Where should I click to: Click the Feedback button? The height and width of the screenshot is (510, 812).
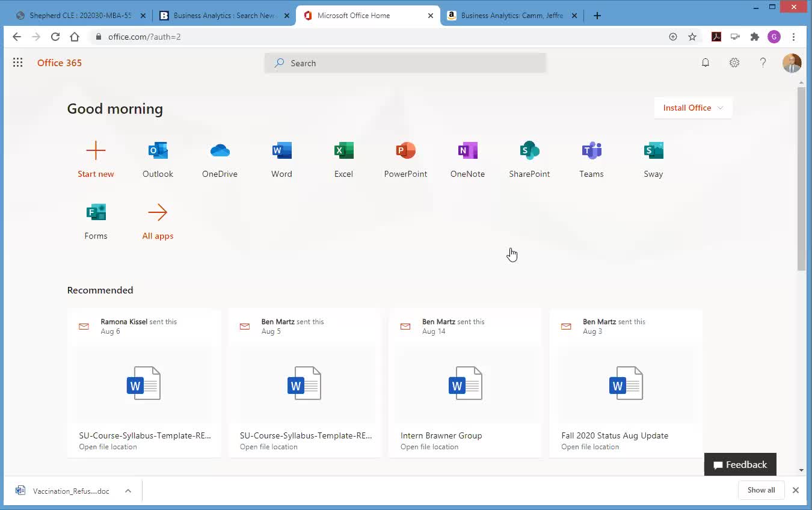740,464
